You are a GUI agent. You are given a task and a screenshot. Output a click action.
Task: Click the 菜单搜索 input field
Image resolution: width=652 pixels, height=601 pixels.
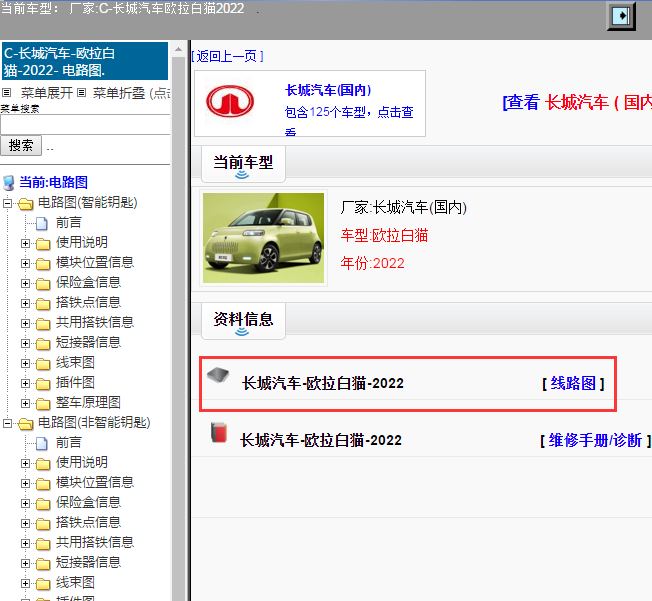85,124
